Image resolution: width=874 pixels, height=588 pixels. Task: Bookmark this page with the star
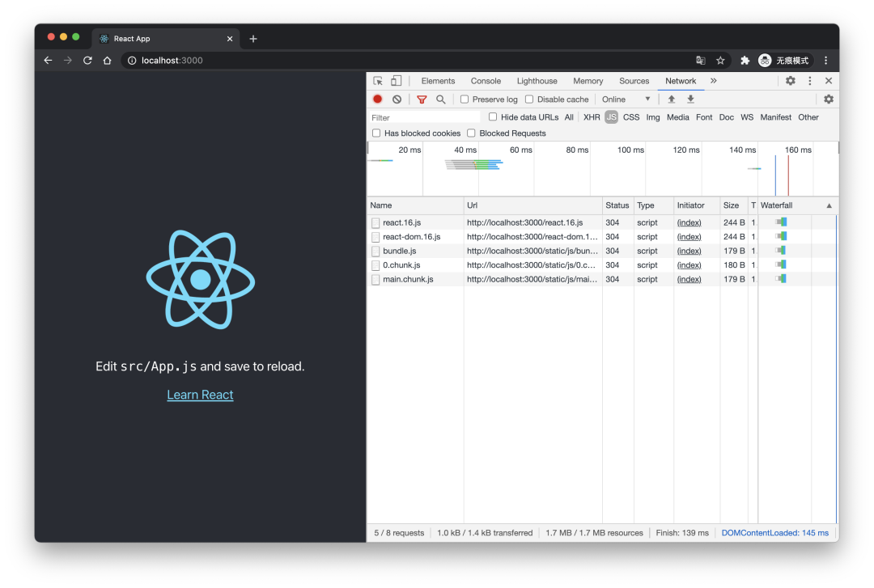[x=720, y=60]
